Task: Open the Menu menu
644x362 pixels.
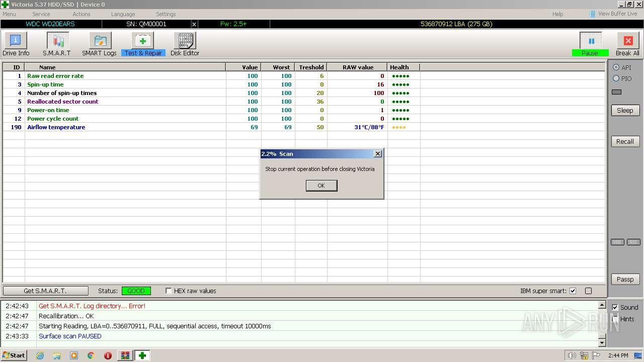Action: pos(9,14)
